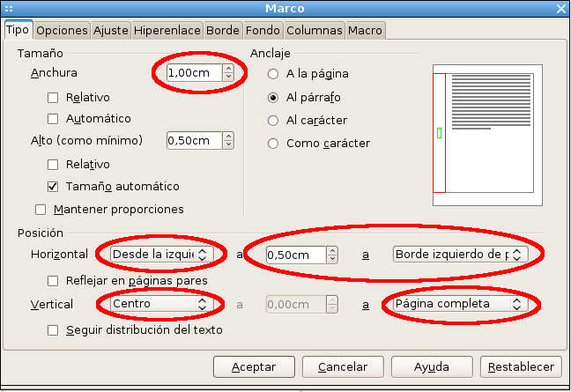571x392 pixels.
Task: Uncheck Tamaño automático option
Action: pos(53,187)
